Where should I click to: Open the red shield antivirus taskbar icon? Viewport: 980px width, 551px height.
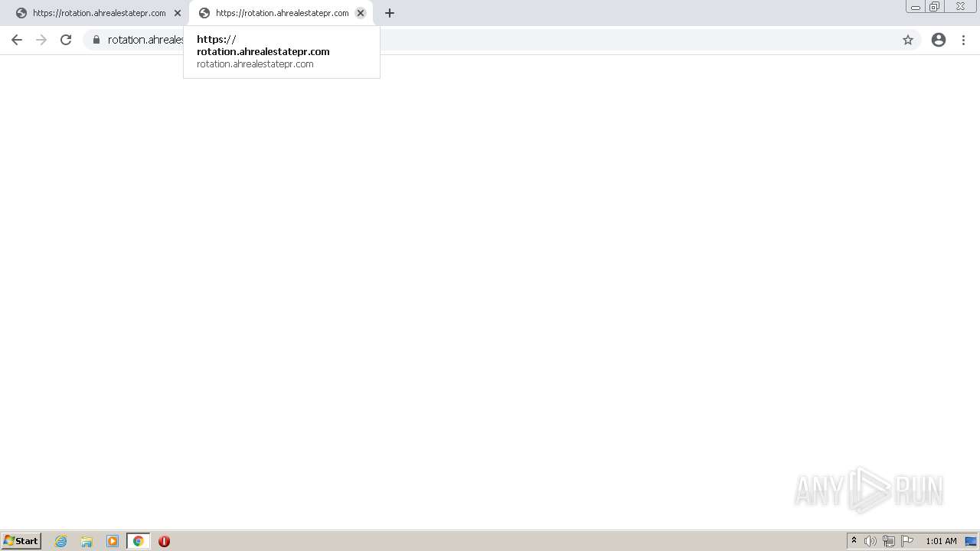tap(164, 541)
